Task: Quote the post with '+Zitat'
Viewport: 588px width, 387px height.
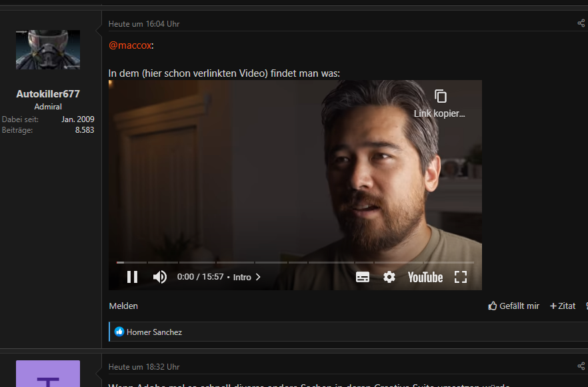Action: coord(562,306)
